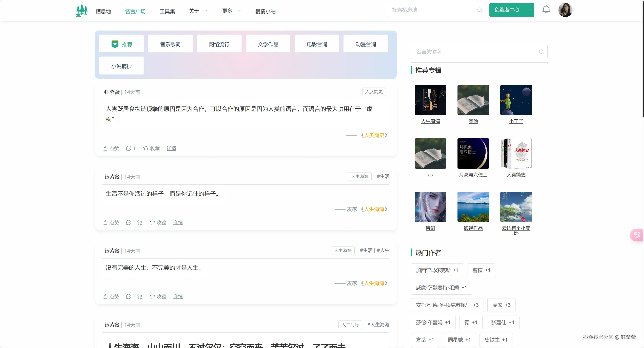Open the notification bell
This screenshot has width=644, height=348.
pyautogui.click(x=546, y=10)
